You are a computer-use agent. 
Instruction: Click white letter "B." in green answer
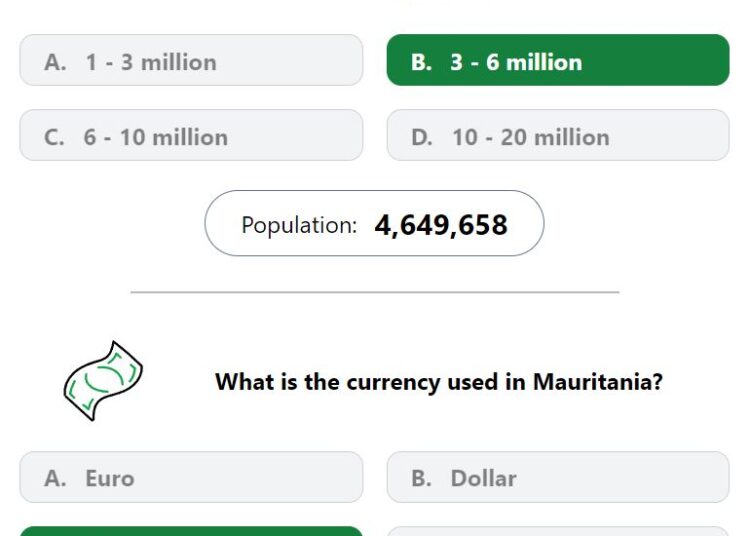[421, 63]
